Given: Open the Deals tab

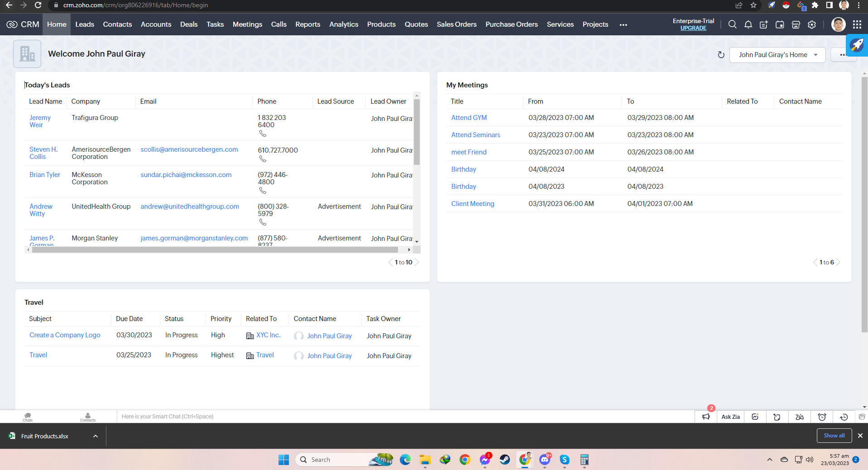Looking at the screenshot, I should (x=189, y=24).
